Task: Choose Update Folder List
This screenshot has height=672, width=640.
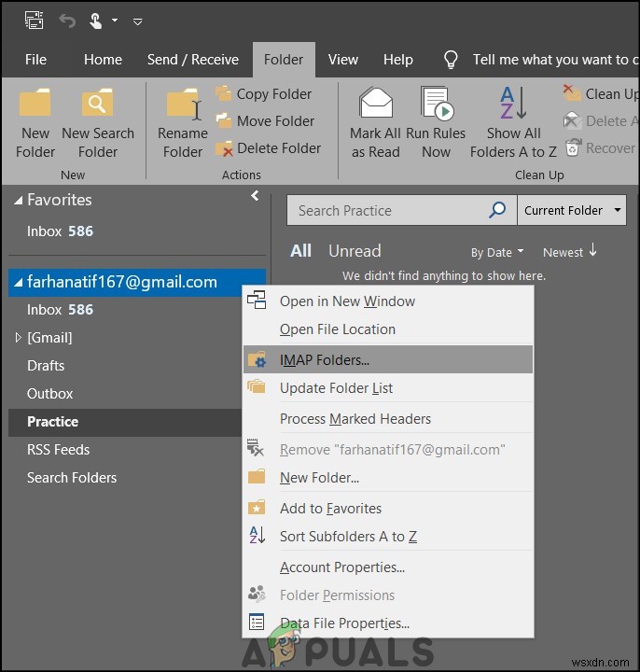Action: (388, 388)
